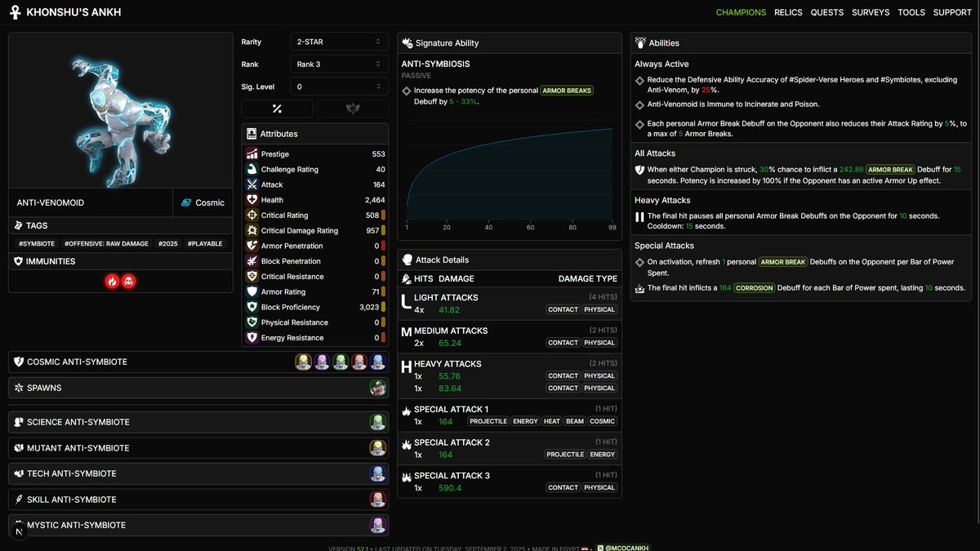The width and height of the screenshot is (980, 551).
Task: Toggle the percent display button
Action: pyautogui.click(x=277, y=109)
